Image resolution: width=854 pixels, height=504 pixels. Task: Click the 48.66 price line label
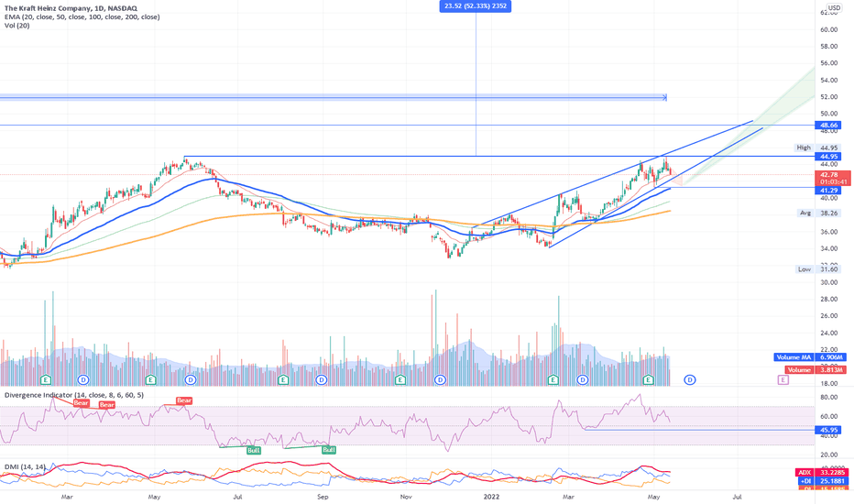click(828, 125)
